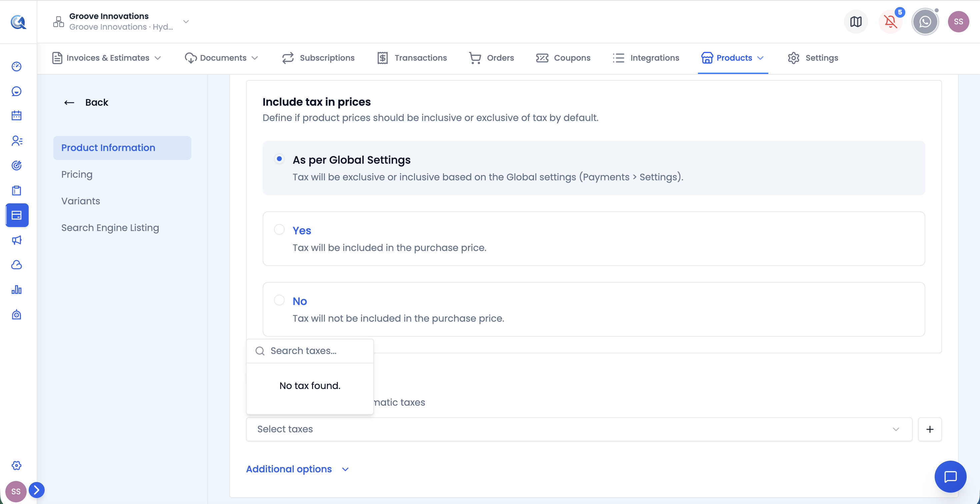Expand Additional options section
The image size is (980, 504).
tap(297, 469)
